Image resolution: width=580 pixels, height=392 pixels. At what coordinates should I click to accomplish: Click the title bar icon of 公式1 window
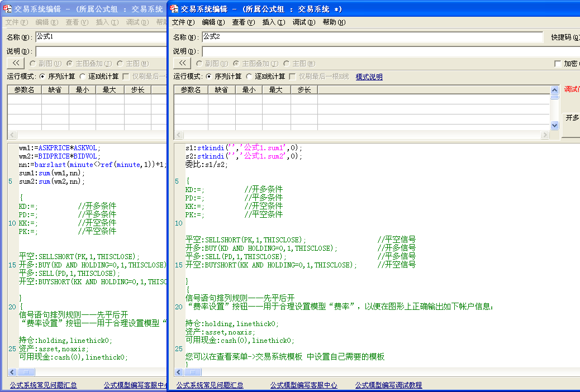(7, 8)
